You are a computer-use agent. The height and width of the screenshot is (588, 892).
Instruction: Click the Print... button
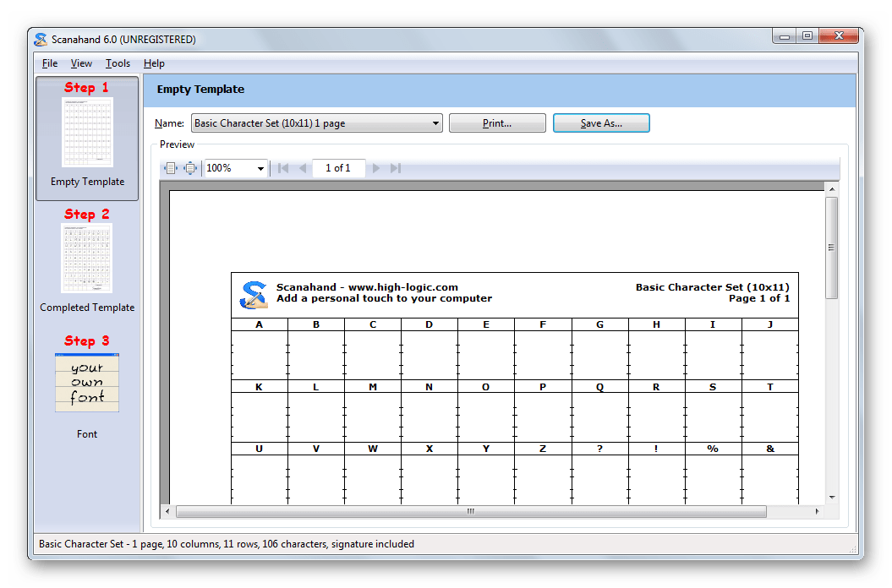497,122
